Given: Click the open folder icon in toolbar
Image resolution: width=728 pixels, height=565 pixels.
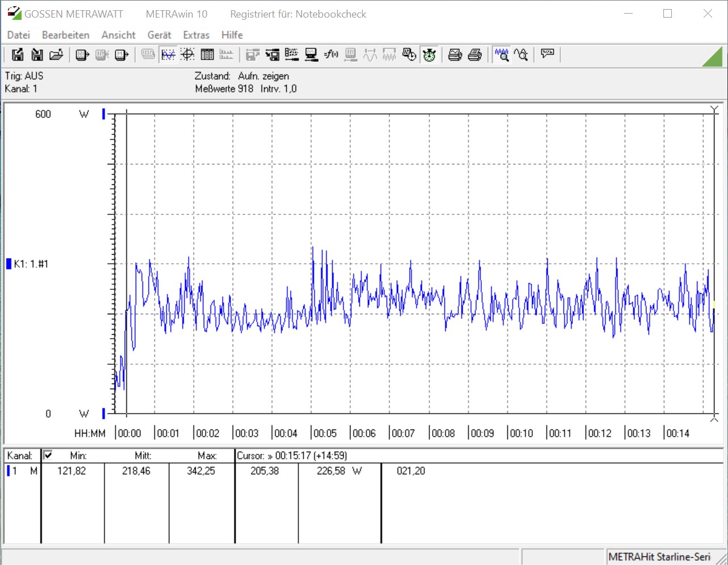Looking at the screenshot, I should [56, 54].
